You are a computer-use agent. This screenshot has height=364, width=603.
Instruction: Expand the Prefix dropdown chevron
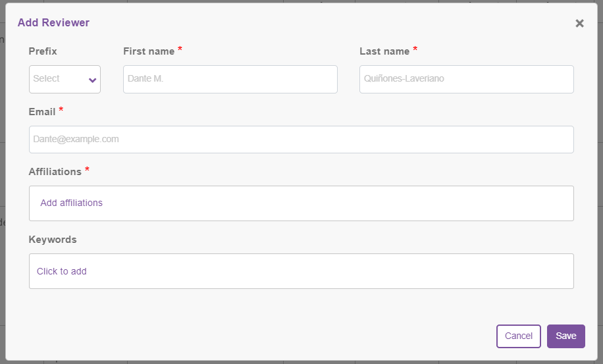92,80
